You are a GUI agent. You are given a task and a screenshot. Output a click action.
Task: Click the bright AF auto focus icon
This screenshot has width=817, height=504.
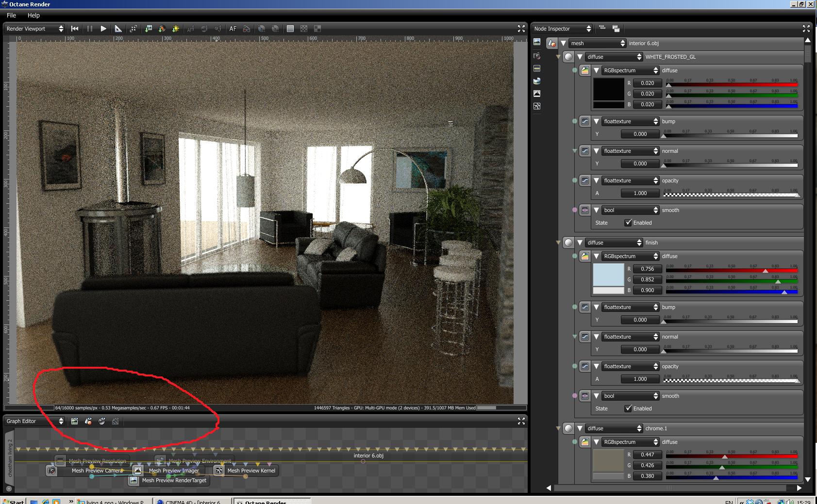pos(233,29)
